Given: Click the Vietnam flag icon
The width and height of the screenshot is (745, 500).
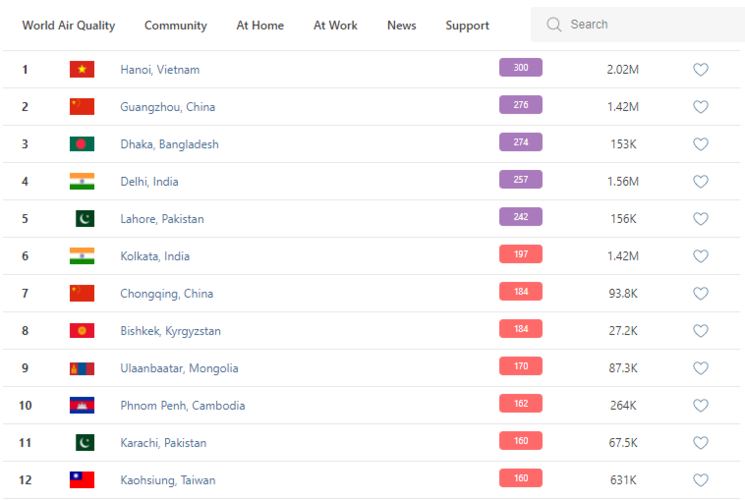Looking at the screenshot, I should click(82, 69).
